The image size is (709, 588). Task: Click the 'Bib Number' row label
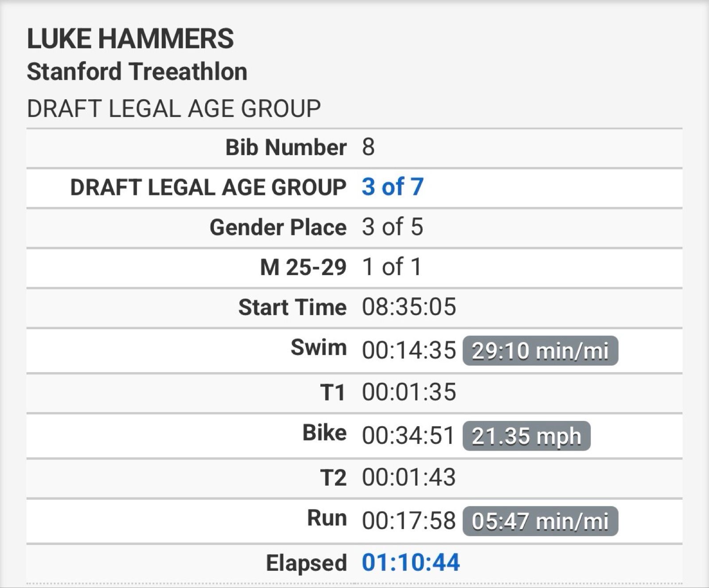point(286,147)
